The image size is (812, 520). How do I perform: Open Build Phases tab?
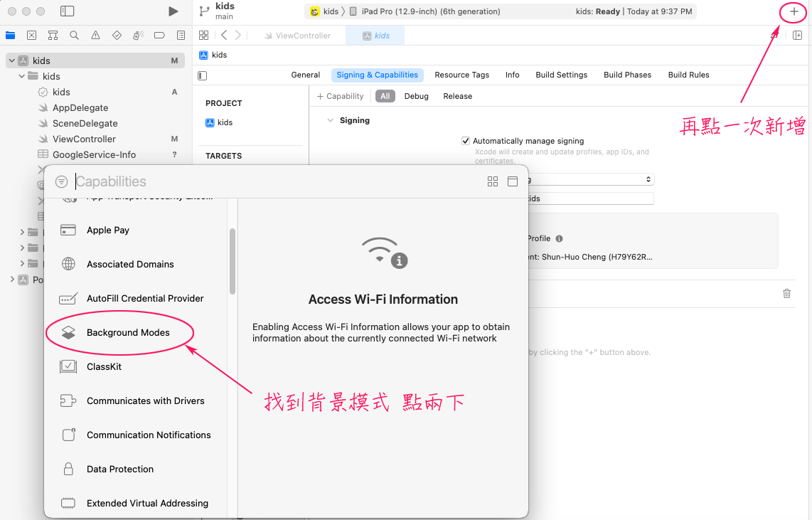coord(627,75)
